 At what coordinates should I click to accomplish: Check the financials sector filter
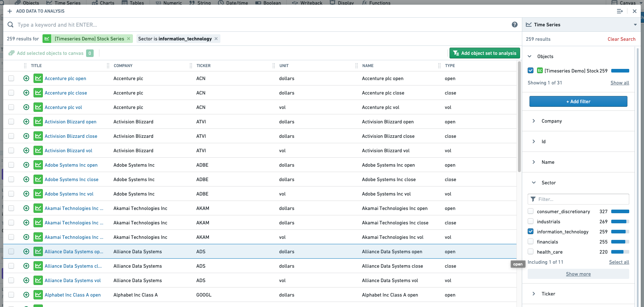point(531,242)
